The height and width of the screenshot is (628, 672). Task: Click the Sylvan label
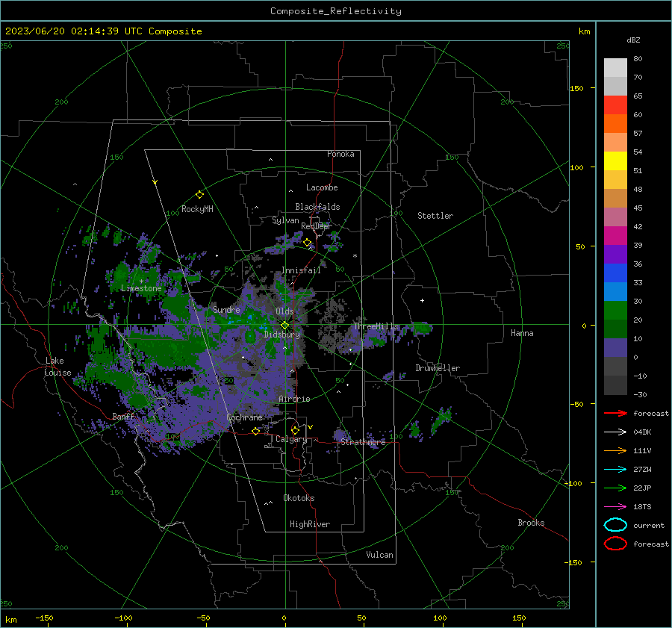pos(285,220)
